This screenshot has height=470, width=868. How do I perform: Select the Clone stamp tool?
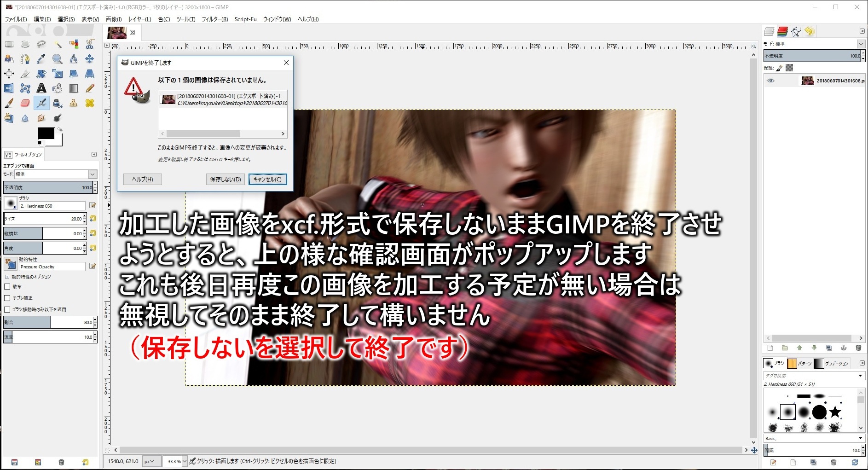[x=74, y=103]
